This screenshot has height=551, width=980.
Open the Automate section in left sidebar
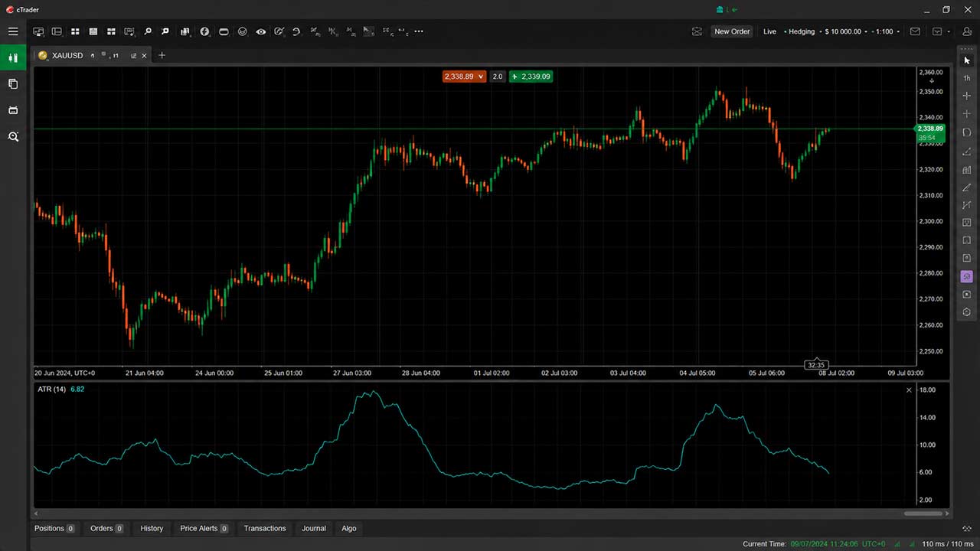coord(13,110)
